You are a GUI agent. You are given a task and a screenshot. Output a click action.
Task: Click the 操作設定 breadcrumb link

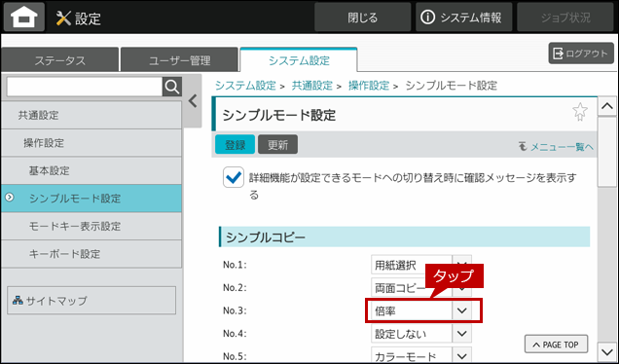369,86
